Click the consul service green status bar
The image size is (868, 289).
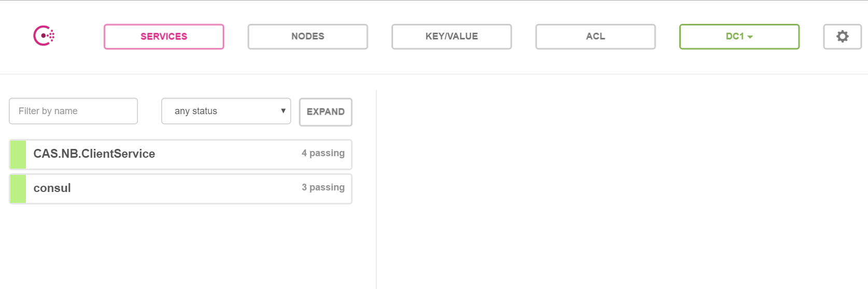(x=18, y=189)
